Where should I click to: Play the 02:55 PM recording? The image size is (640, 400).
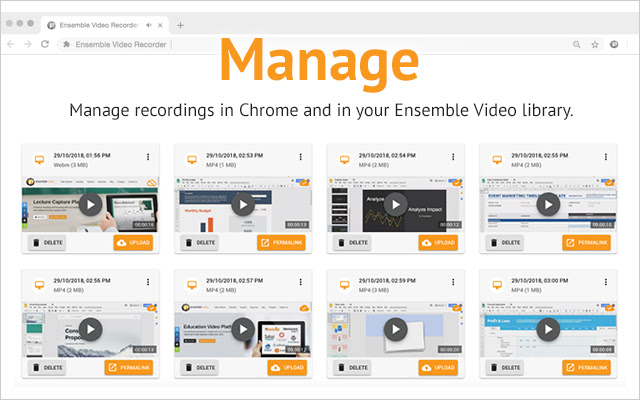coord(548,204)
